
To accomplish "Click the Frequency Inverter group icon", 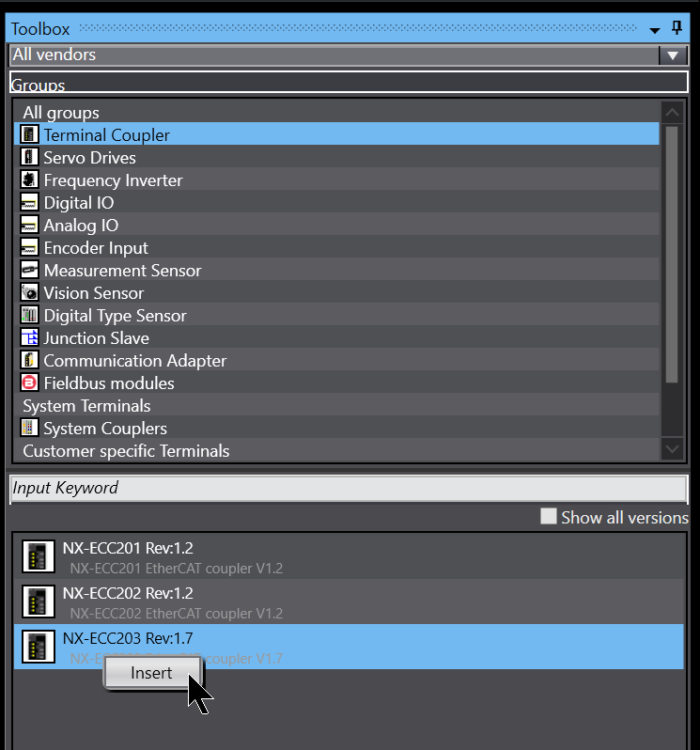I will click(x=29, y=180).
